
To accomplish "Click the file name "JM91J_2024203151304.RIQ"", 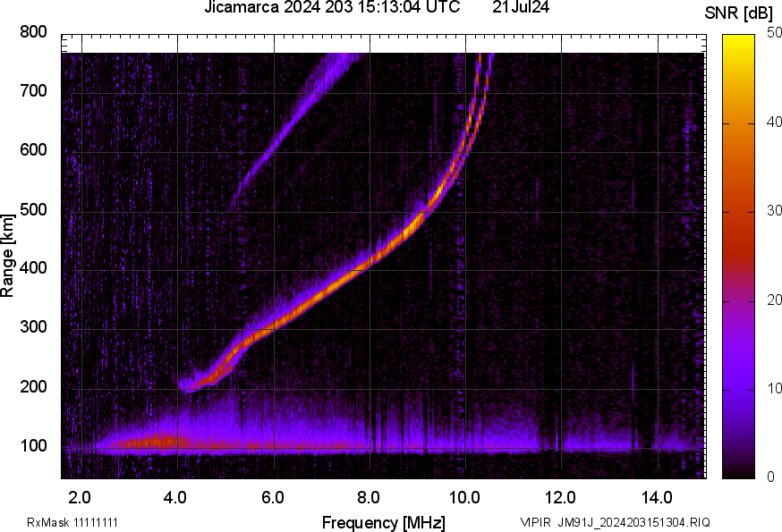I will point(633,523).
